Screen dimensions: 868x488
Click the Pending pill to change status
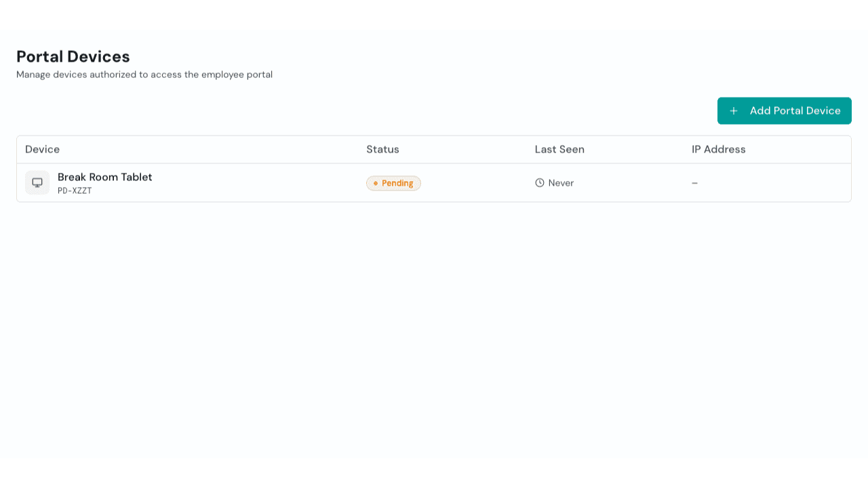click(x=393, y=183)
